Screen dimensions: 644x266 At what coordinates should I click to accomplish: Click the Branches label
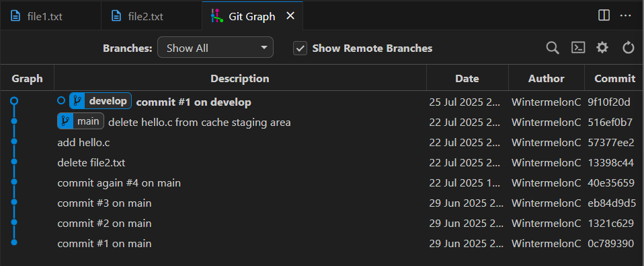[127, 48]
